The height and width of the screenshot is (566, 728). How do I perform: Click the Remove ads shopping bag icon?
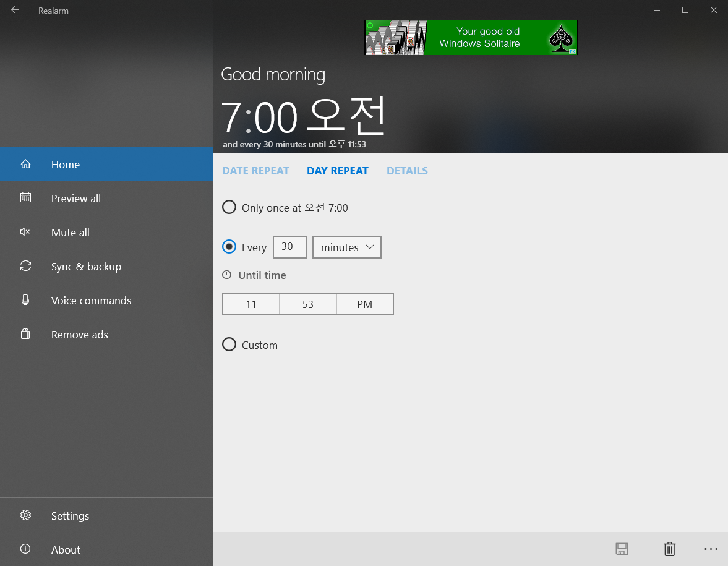tap(25, 334)
